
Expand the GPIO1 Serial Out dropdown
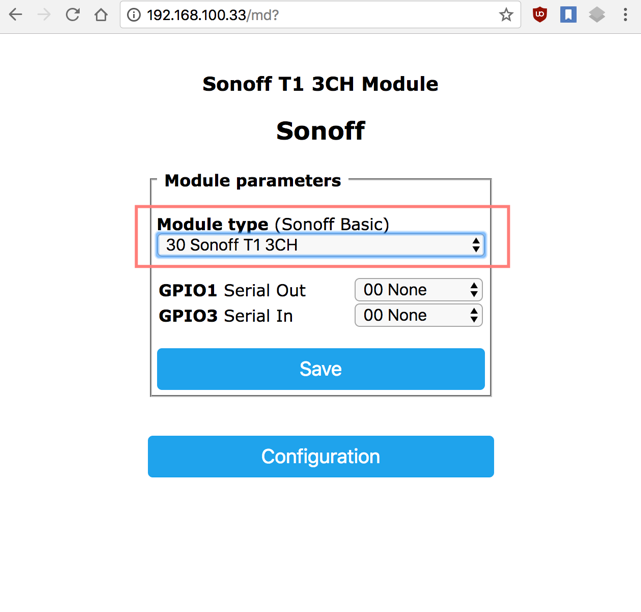pos(419,290)
